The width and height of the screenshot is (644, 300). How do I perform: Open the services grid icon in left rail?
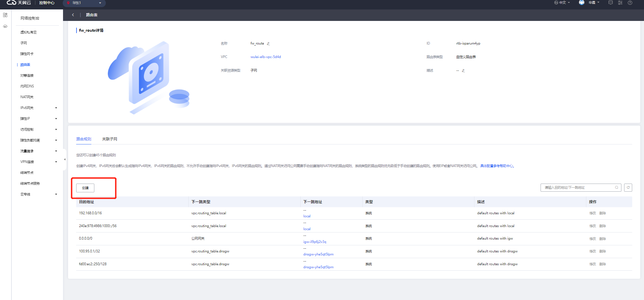click(x=5, y=15)
